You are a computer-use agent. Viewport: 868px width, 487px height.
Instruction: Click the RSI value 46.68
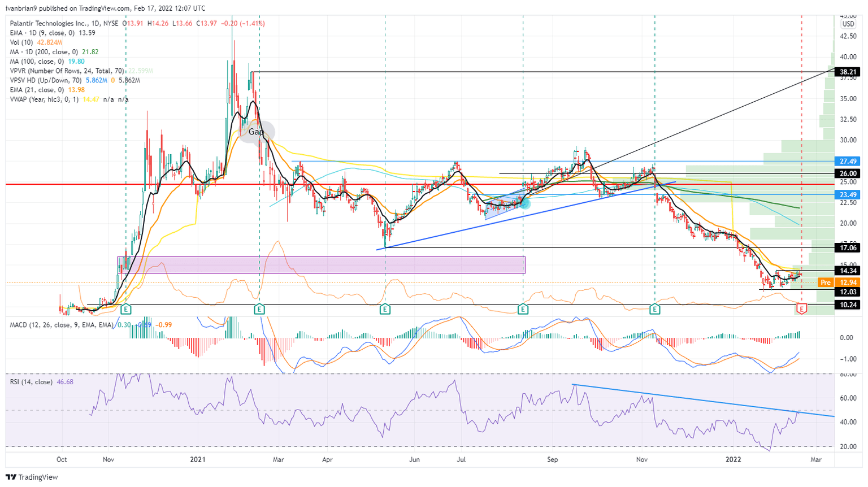pos(66,382)
